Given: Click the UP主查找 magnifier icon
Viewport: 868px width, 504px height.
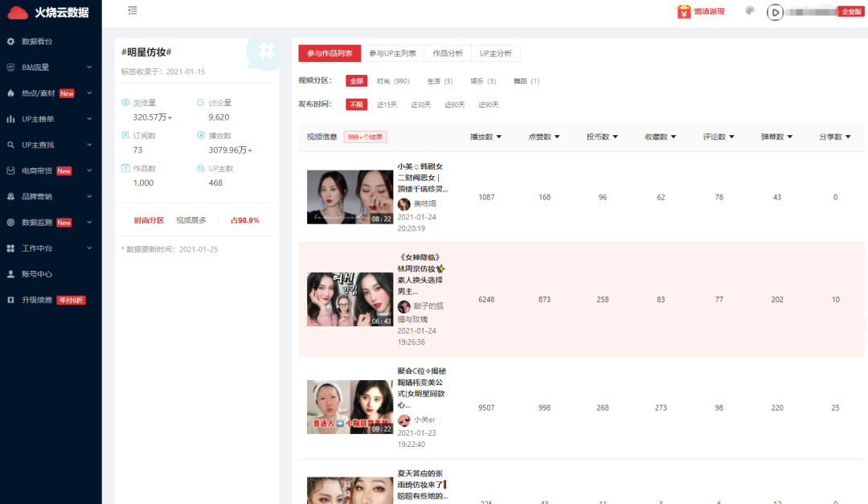Looking at the screenshot, I should click(x=10, y=145).
